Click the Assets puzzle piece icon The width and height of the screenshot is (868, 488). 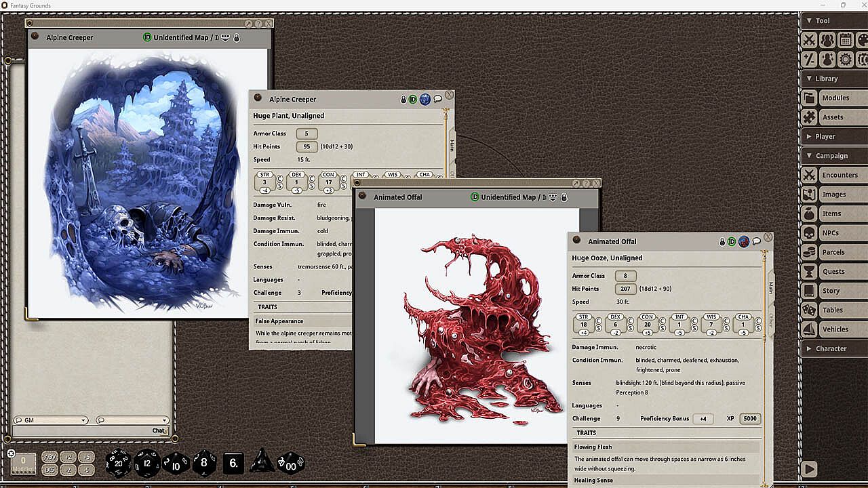809,117
